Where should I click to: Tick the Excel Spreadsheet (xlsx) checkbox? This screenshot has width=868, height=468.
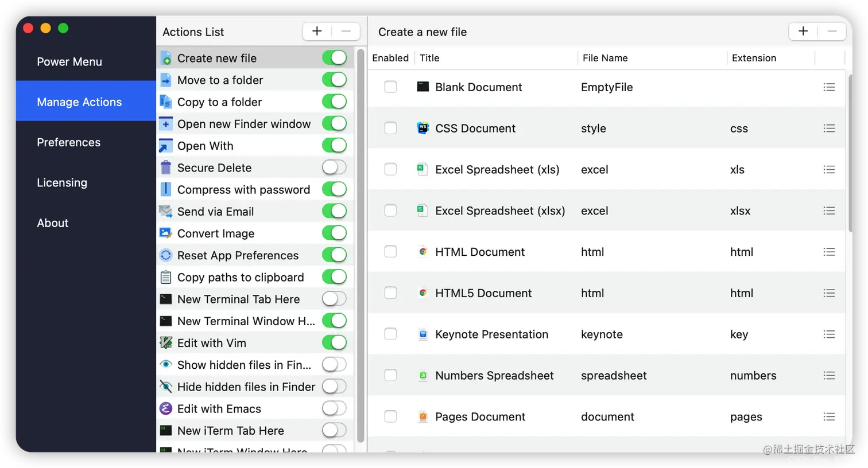tap(390, 210)
